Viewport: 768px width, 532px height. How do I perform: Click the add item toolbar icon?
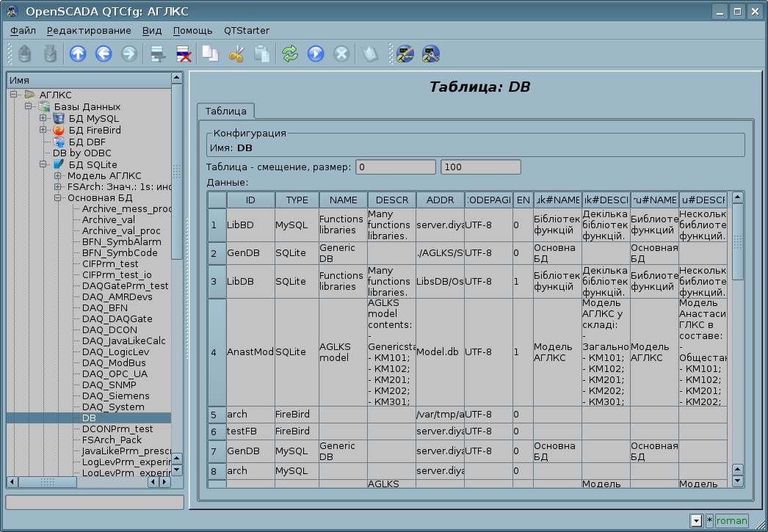pyautogui.click(x=158, y=54)
